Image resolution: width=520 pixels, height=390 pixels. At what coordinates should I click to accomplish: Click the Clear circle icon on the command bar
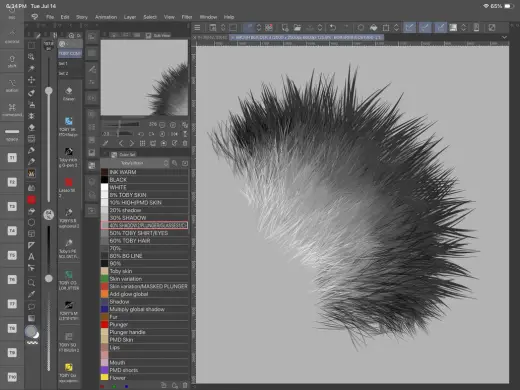coord(361,28)
